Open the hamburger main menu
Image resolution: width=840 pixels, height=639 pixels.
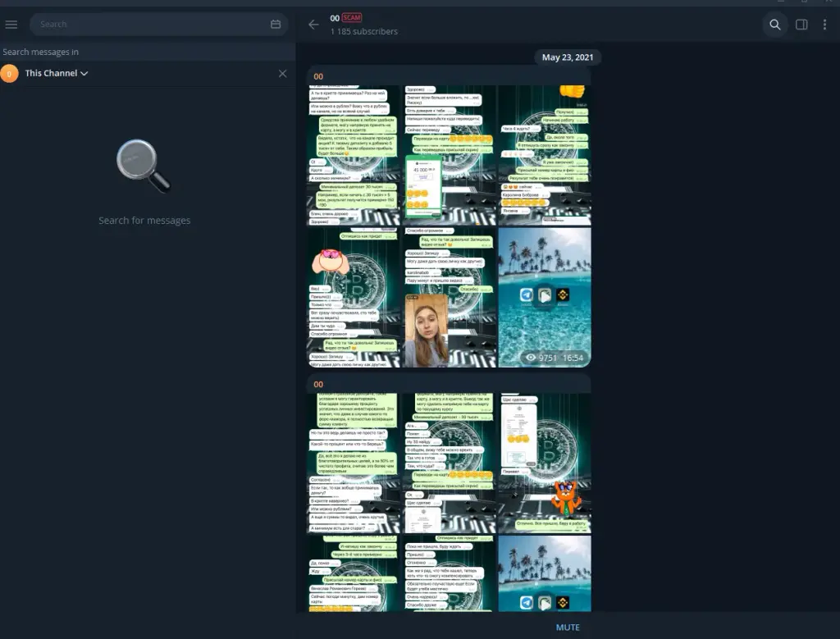(x=11, y=24)
